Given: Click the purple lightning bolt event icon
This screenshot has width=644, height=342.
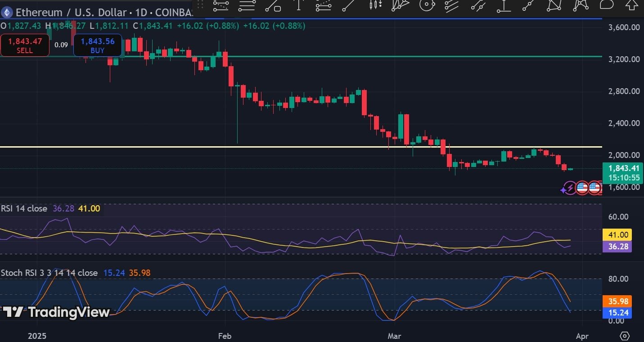Looking at the screenshot, I should 569,188.
